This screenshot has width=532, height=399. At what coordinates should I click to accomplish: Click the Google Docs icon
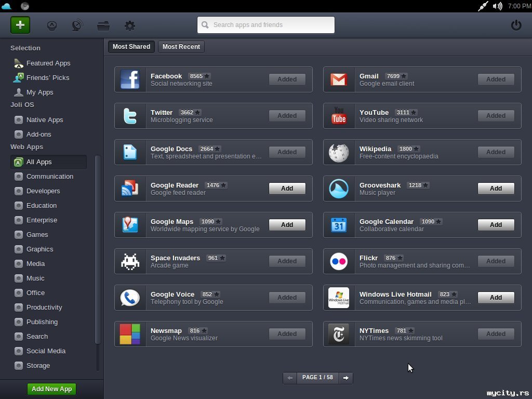click(130, 152)
